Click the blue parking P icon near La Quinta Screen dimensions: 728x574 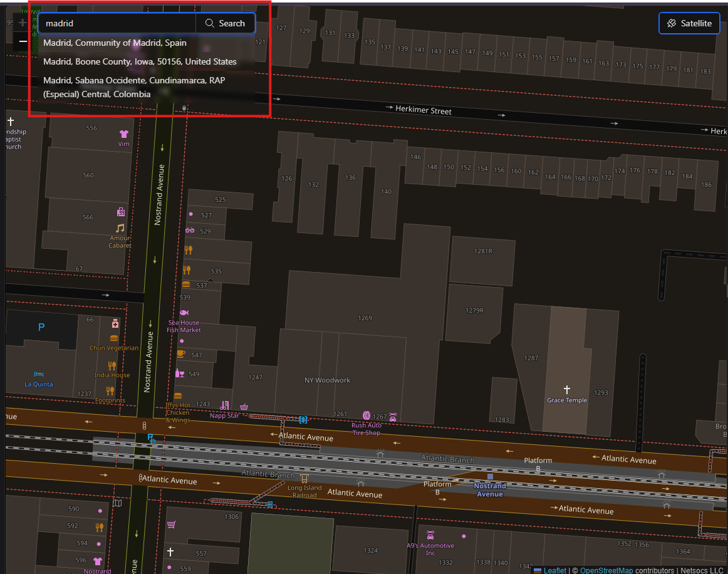41,327
